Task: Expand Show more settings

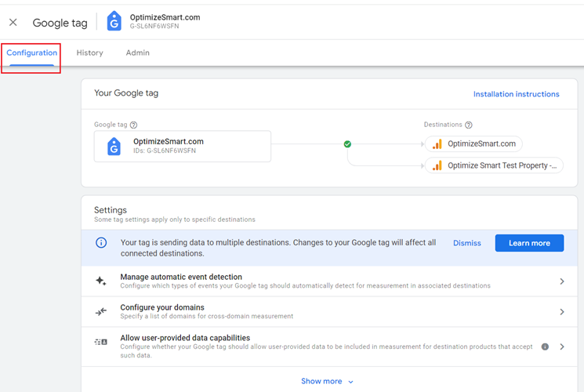Action: point(327,381)
